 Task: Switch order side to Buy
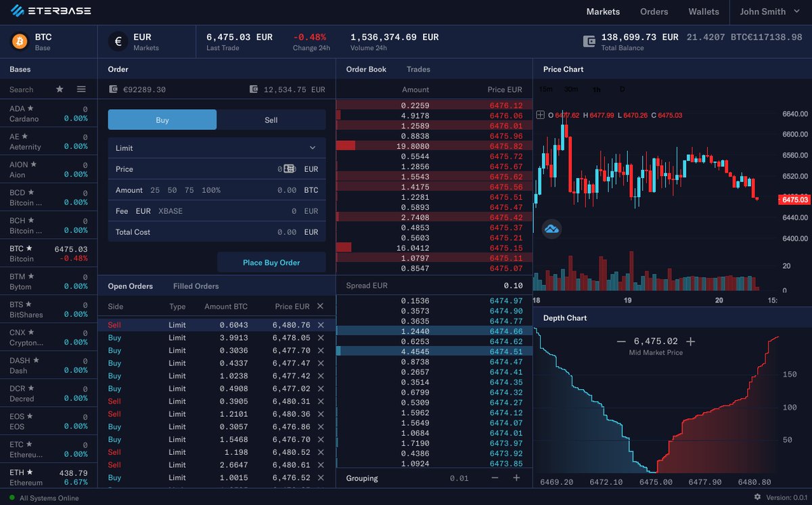pyautogui.click(x=162, y=120)
